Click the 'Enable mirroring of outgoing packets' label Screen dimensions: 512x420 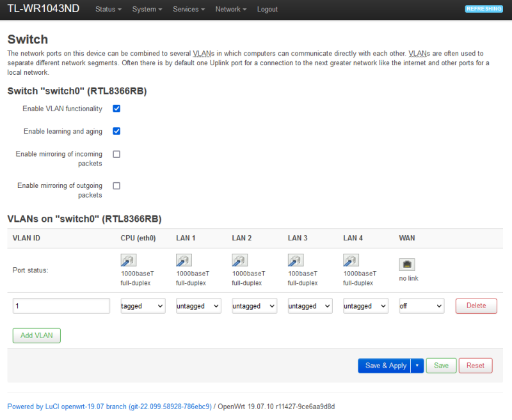[60, 190]
